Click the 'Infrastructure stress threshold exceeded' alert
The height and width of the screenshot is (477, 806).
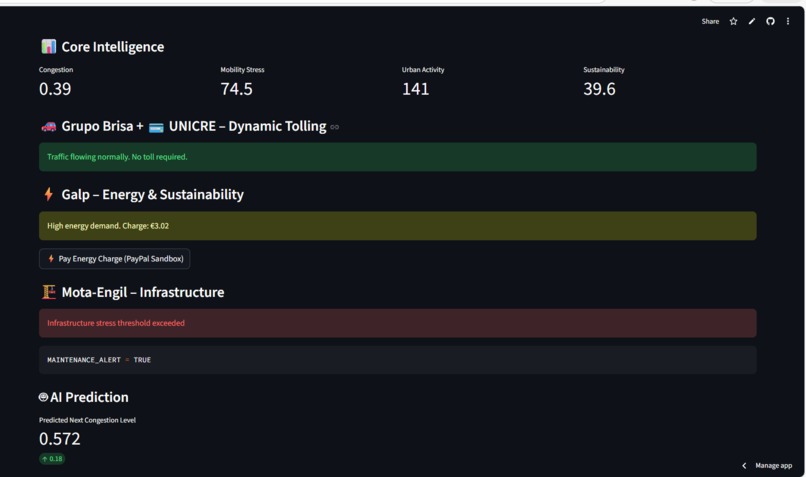pyautogui.click(x=397, y=323)
